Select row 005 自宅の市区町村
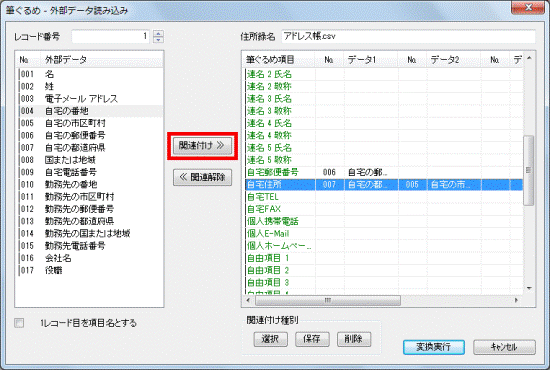The width and height of the screenshot is (550, 370). click(89, 123)
